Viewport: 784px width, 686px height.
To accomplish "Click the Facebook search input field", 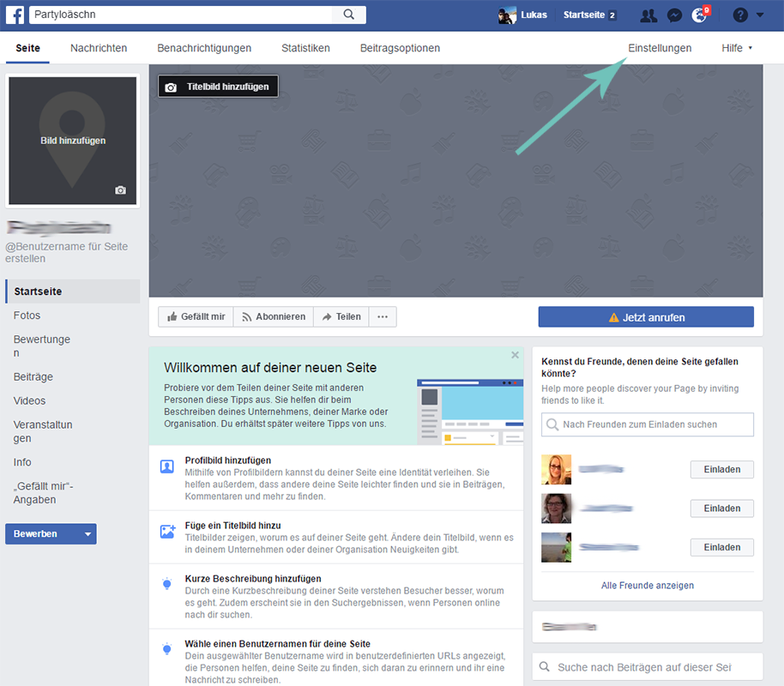I will tap(180, 15).
